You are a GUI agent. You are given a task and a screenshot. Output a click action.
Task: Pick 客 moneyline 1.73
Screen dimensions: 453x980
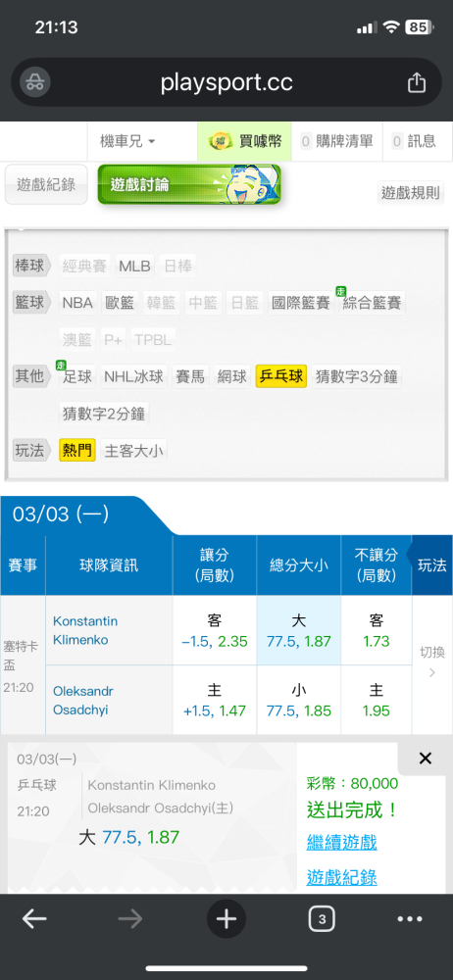(x=377, y=630)
